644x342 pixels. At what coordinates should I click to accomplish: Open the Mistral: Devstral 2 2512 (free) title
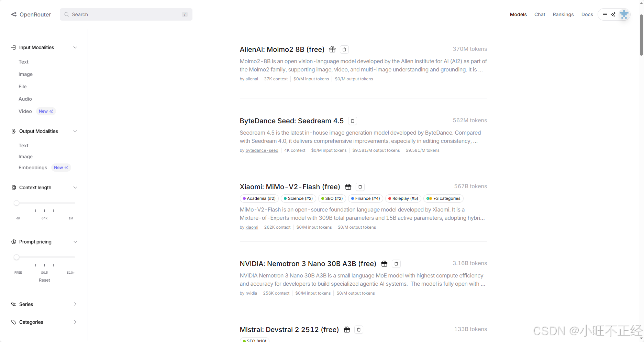(x=289, y=330)
